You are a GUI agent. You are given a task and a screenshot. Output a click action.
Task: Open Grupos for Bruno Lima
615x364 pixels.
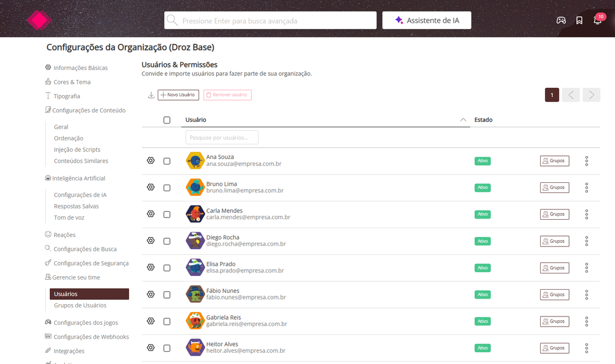(555, 187)
